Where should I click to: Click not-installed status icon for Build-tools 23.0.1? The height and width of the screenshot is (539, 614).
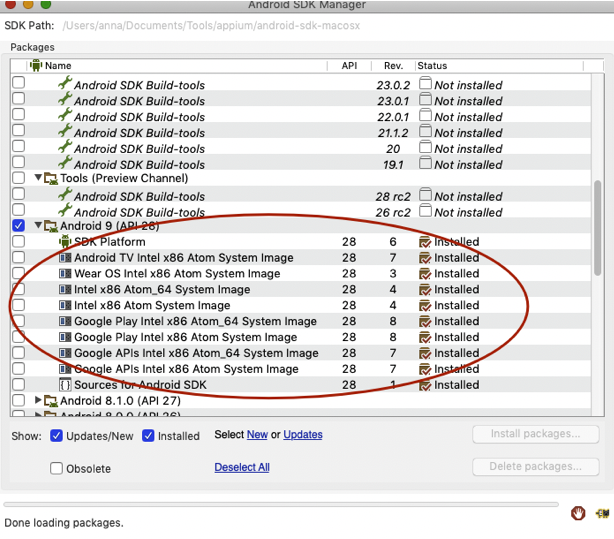click(x=425, y=99)
